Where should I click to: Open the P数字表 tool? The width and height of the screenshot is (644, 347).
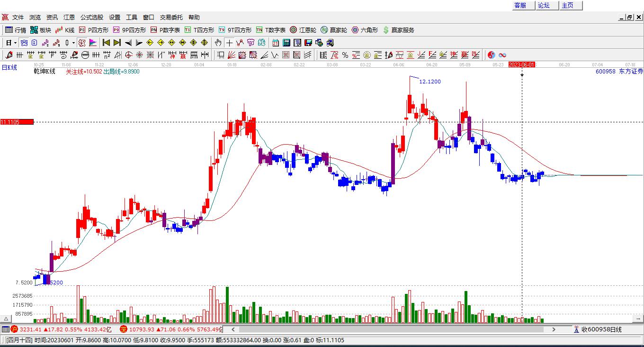(x=165, y=30)
